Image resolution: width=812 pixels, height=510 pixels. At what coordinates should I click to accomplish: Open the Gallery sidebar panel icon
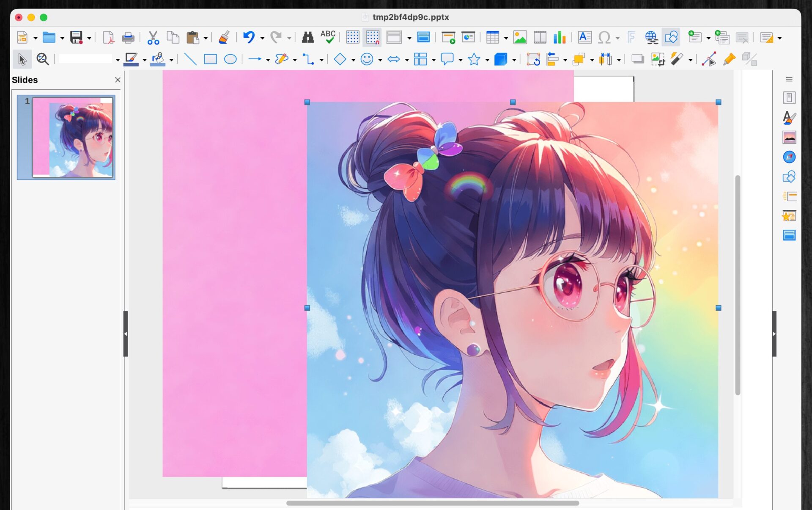point(789,138)
